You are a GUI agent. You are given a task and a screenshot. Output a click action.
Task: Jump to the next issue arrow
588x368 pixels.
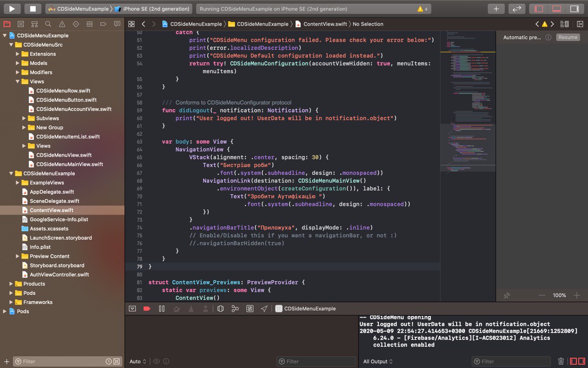pos(552,24)
